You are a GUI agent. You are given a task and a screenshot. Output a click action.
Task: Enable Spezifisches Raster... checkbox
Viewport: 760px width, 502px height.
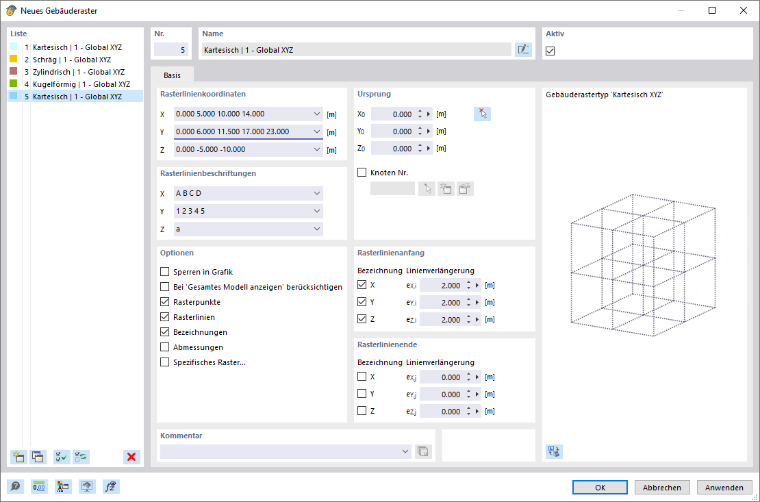point(164,362)
